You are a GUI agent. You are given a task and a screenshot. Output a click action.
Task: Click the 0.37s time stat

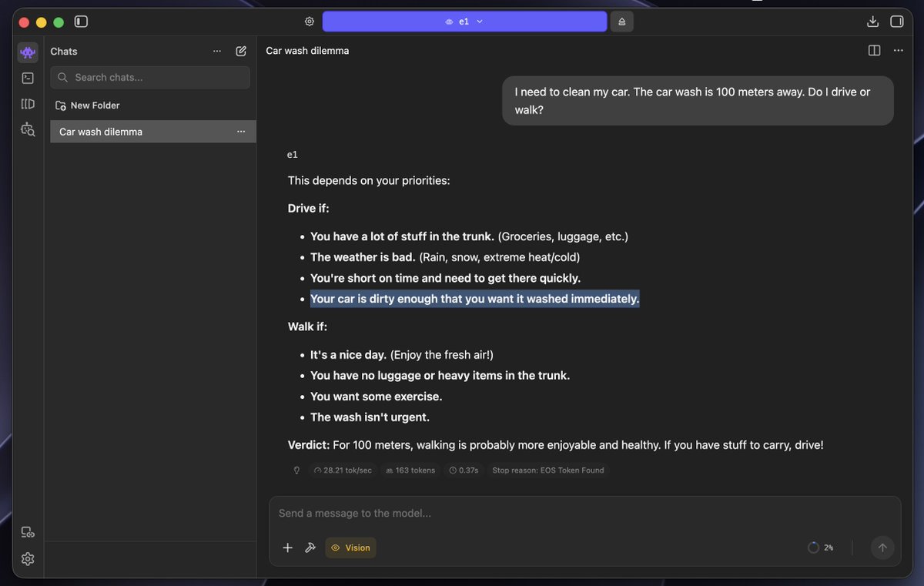pos(464,470)
